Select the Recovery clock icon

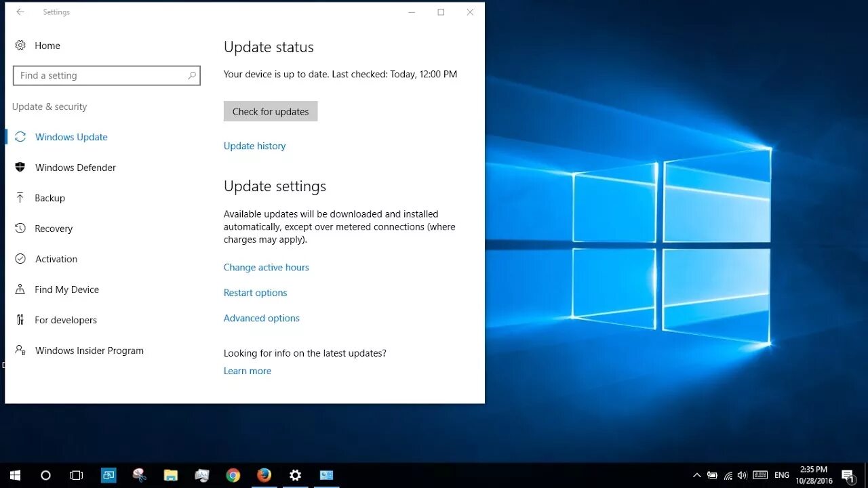click(x=20, y=228)
